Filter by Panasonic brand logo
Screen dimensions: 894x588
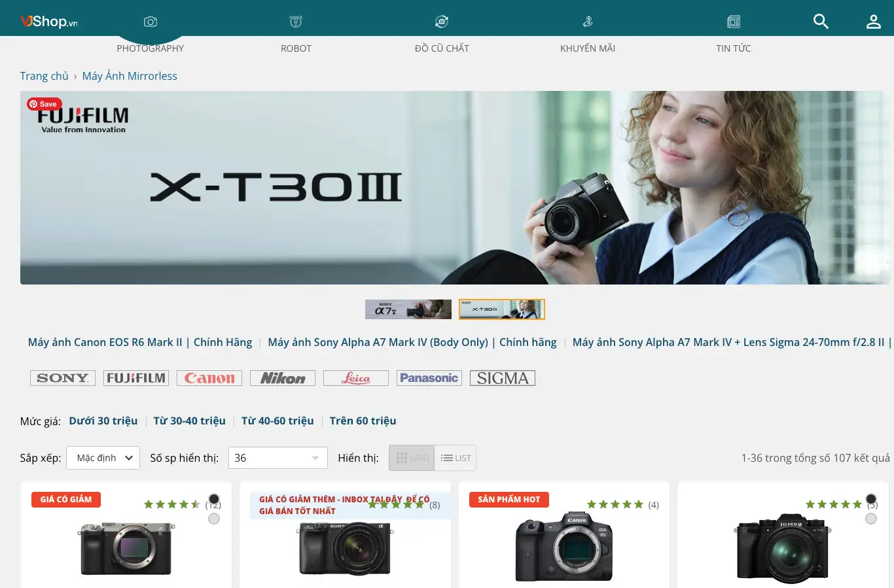[x=429, y=378]
